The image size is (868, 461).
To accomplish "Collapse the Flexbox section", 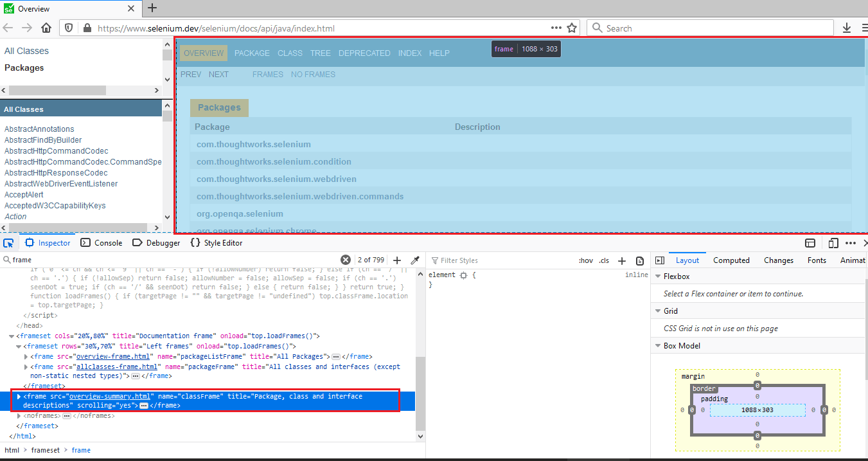I will 657,276.
